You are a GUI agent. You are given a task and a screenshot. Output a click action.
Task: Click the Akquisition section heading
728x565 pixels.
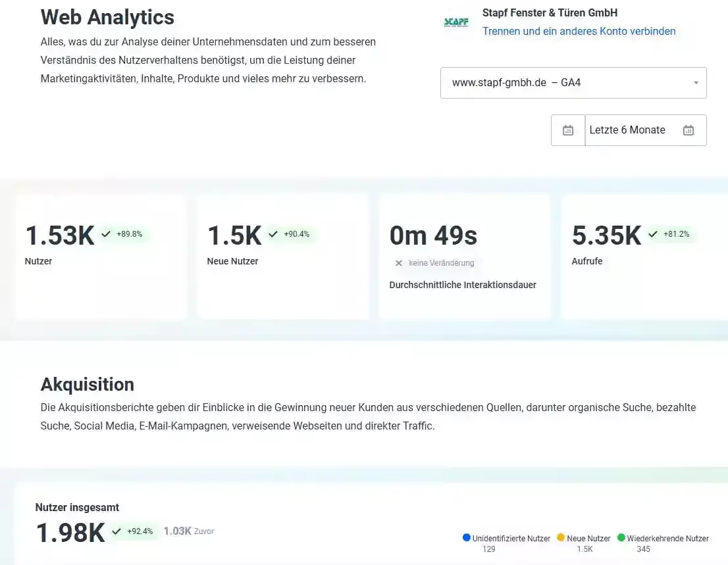(88, 384)
